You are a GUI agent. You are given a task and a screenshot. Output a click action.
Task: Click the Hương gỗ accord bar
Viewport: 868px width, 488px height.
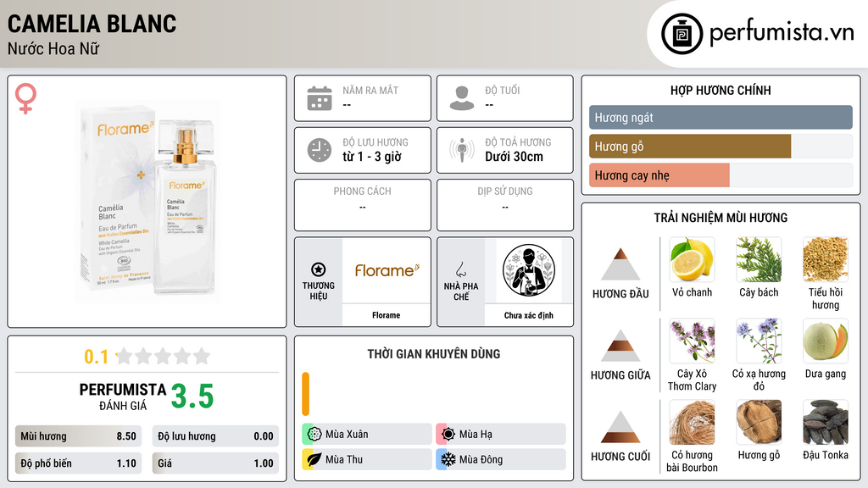(x=721, y=147)
